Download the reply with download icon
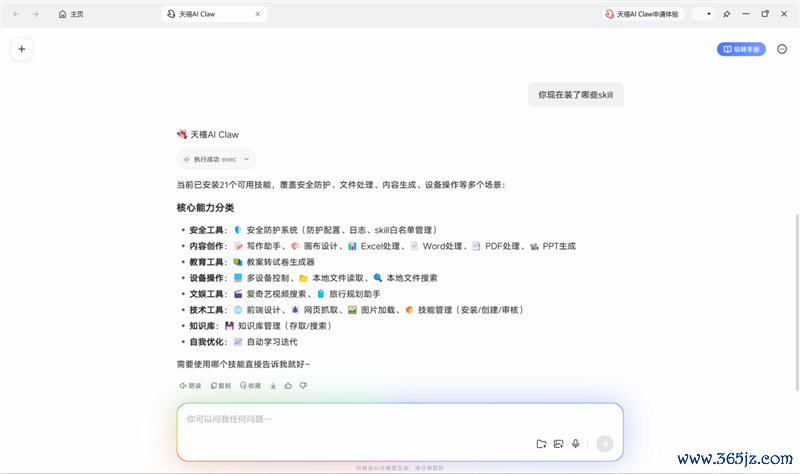The image size is (800, 474). coord(273,386)
